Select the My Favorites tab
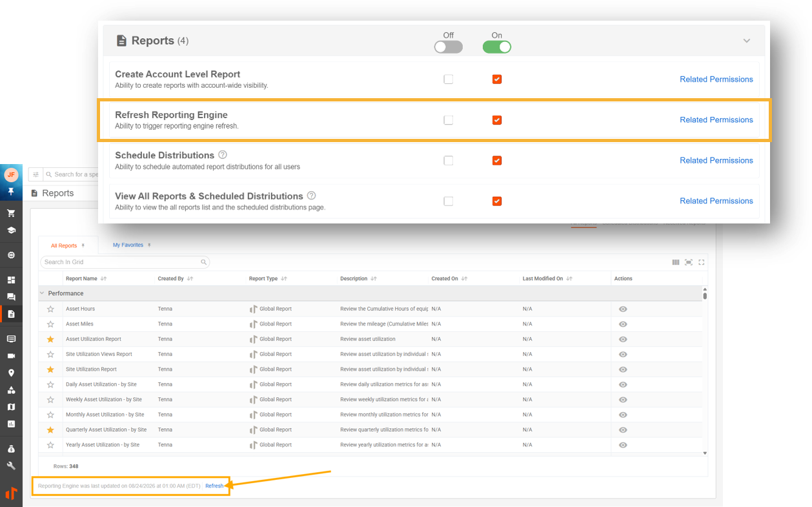This screenshot has height=507, width=812. pos(128,245)
